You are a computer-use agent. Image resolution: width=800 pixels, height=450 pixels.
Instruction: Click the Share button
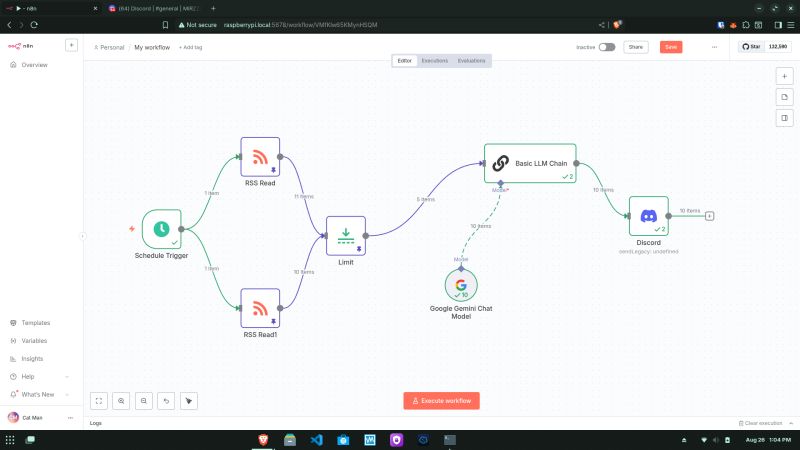tap(636, 47)
